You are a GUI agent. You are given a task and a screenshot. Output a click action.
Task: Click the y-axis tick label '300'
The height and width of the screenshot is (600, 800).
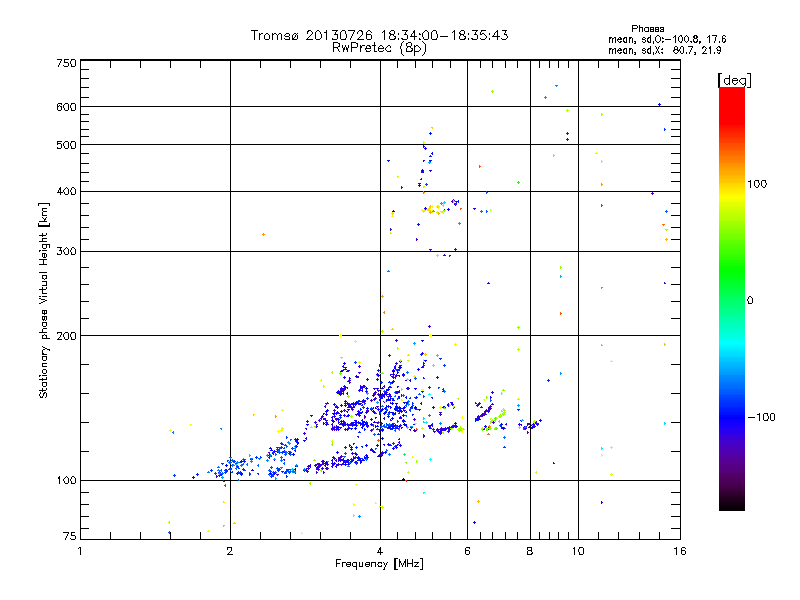(66, 252)
